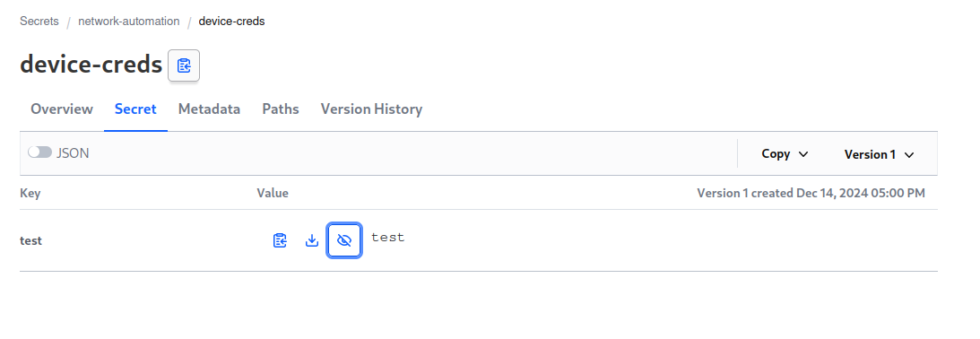Copy the test secret value to clipboard
Image resolution: width=980 pixels, height=339 pixels.
pos(280,240)
